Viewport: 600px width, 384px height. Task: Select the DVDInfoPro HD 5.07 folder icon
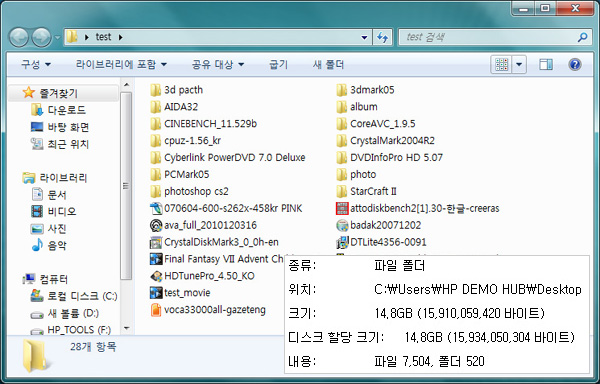342,157
